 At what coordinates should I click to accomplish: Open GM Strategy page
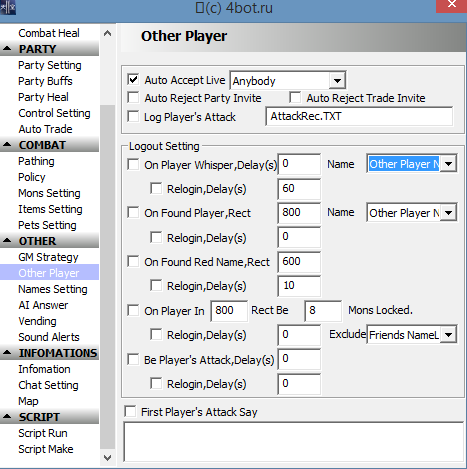pos(48,257)
